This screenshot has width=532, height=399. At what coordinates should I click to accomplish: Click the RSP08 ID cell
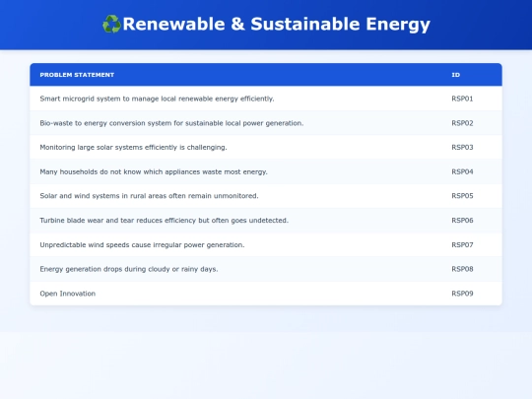click(462, 269)
